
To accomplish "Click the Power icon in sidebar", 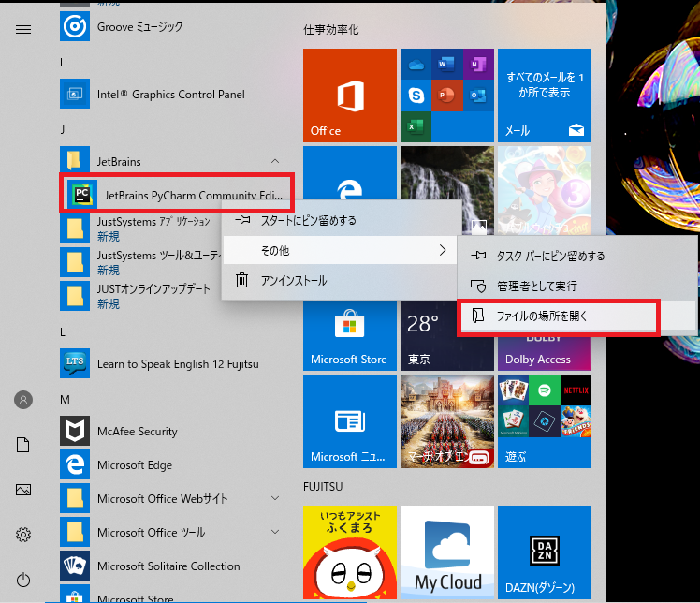I will pyautogui.click(x=23, y=580).
